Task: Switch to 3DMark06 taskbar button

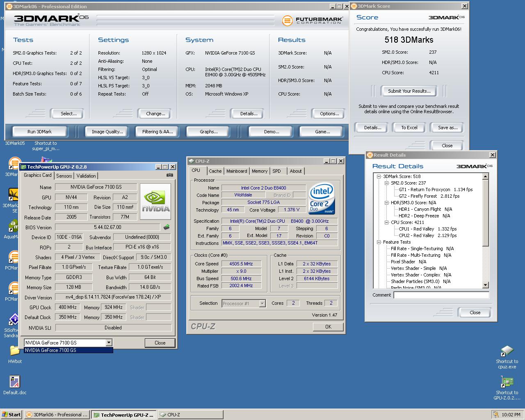Action: point(57,415)
